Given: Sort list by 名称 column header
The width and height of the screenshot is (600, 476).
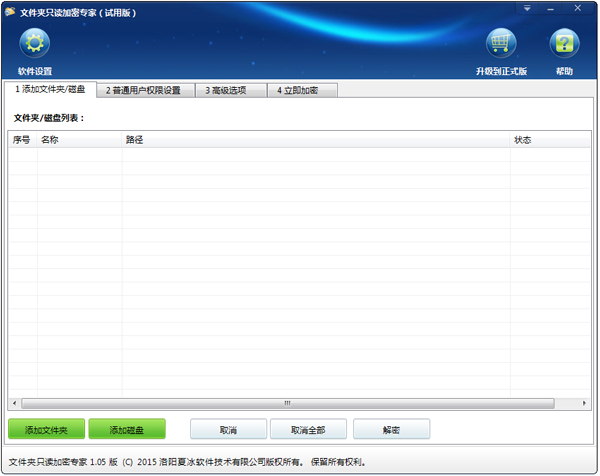Looking at the screenshot, I should tap(80, 140).
